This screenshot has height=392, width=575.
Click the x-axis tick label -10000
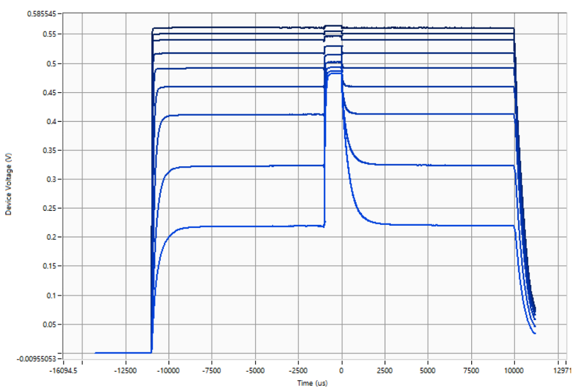[169, 371]
